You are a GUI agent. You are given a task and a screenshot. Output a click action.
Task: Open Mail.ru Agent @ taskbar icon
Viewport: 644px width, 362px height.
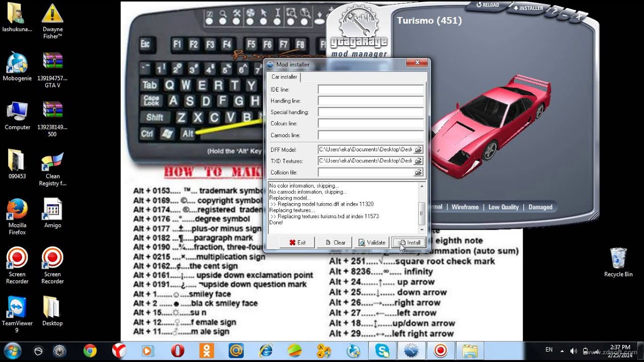pos(236,350)
